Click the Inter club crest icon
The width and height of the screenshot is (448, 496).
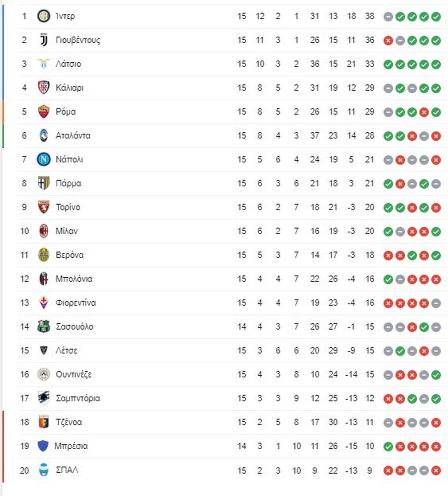tap(44, 16)
